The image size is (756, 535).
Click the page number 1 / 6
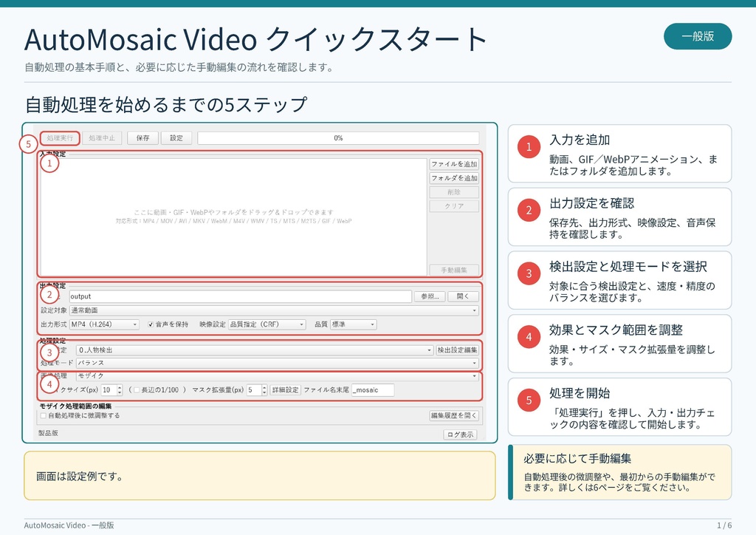(724, 525)
